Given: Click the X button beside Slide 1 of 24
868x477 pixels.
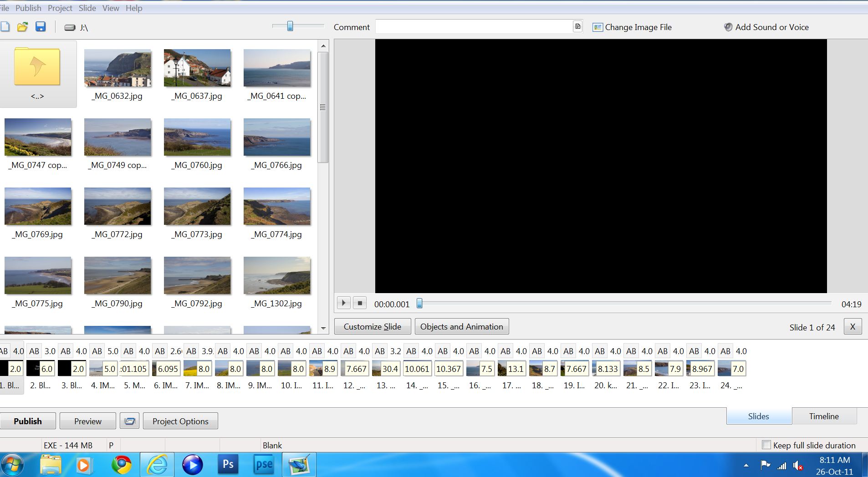Looking at the screenshot, I should pos(853,326).
